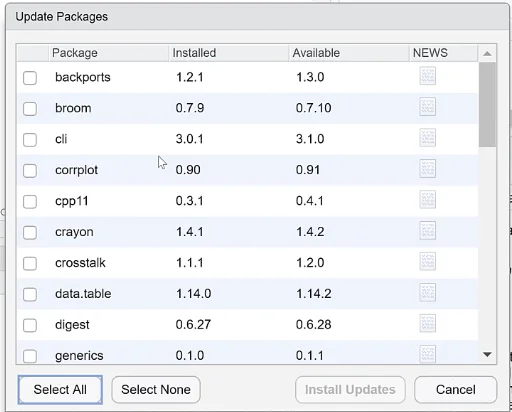View NEWS for the cli package
Viewport: 512px width, 412px height.
tap(427, 138)
